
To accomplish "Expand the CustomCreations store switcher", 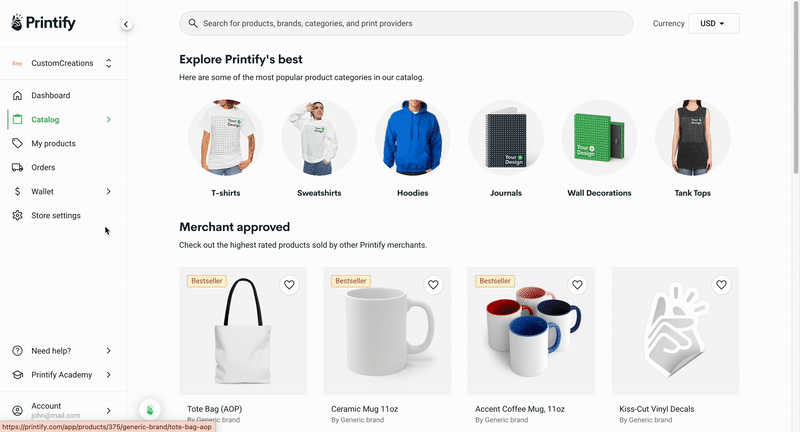I will point(62,63).
